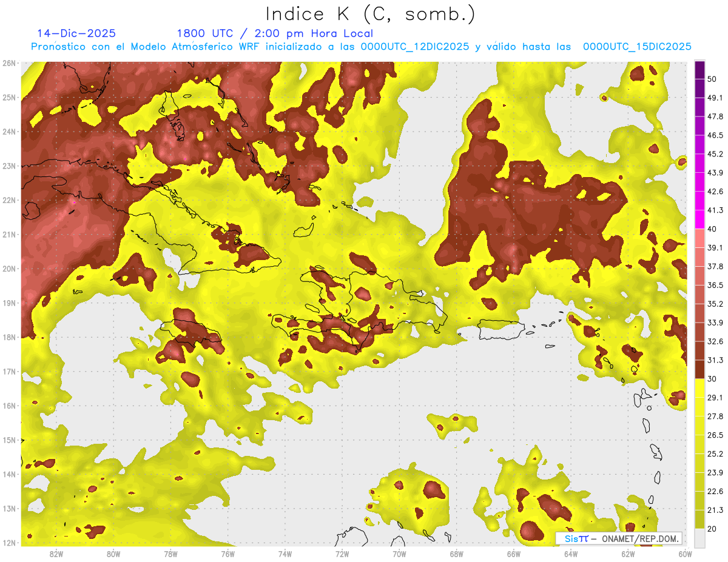Click the colorbar value '42.6'
This screenshot has width=728, height=562.
point(715,192)
